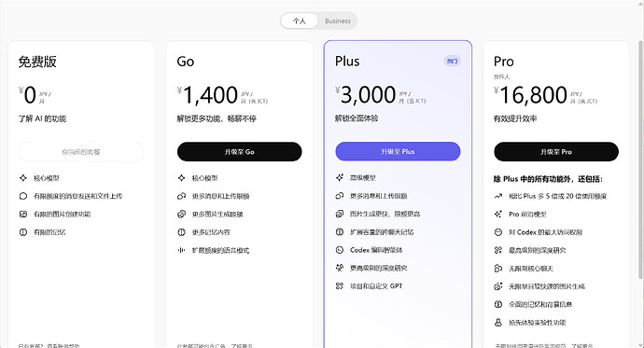This screenshot has width=644, height=348.
Task: Click the Pro 前沿模型 feature text
Action: [527, 215]
